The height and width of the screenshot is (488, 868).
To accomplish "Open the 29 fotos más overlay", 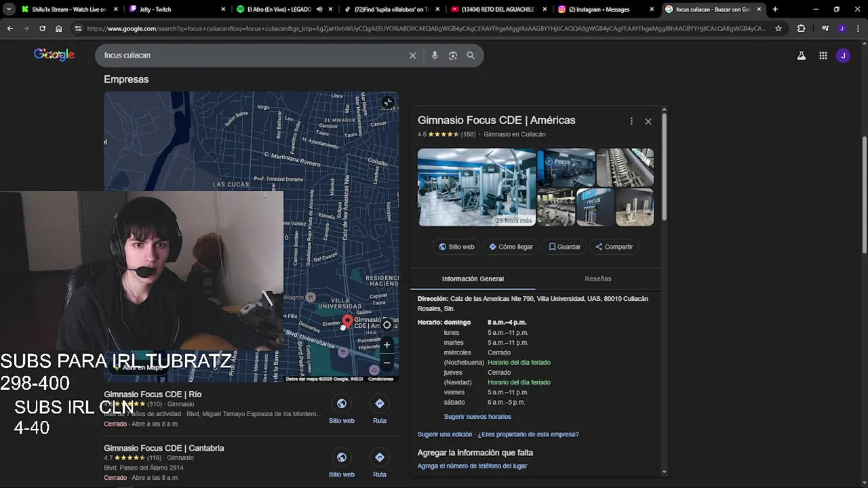I will point(513,221).
